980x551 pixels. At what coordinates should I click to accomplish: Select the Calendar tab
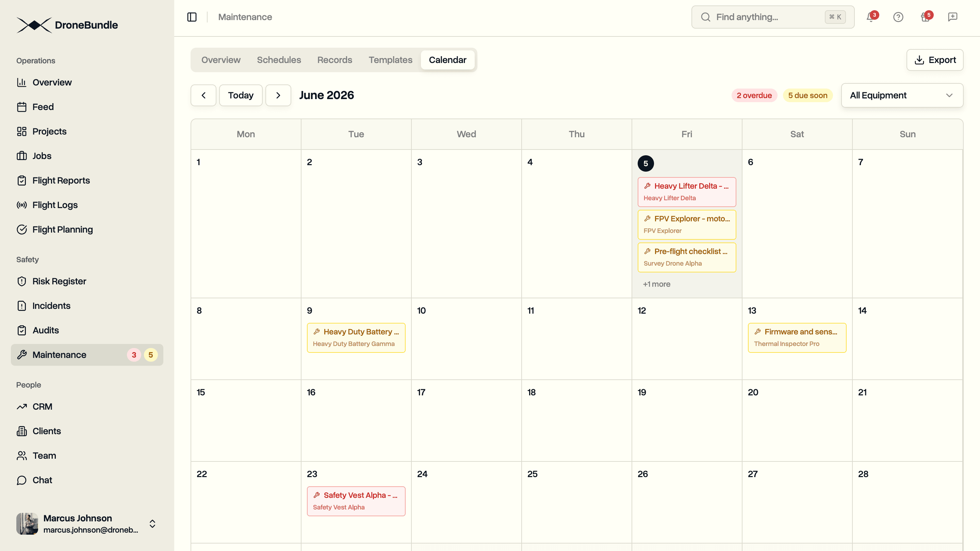click(x=447, y=60)
